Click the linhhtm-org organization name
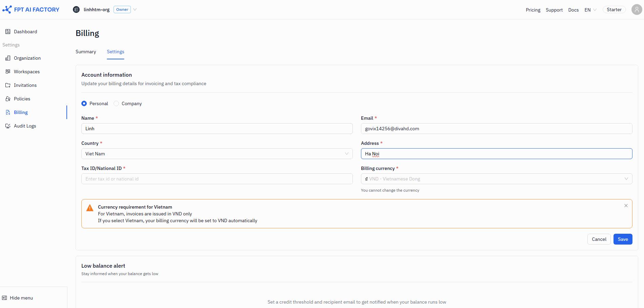Image resolution: width=644 pixels, height=308 pixels. point(97,9)
